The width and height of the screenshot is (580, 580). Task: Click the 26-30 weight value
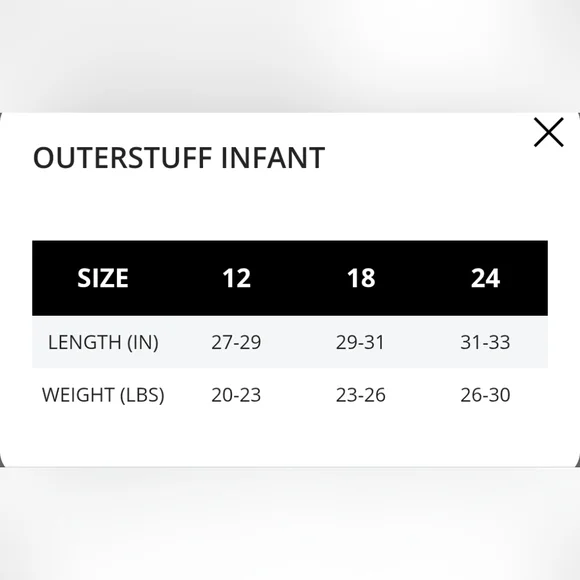[485, 395]
